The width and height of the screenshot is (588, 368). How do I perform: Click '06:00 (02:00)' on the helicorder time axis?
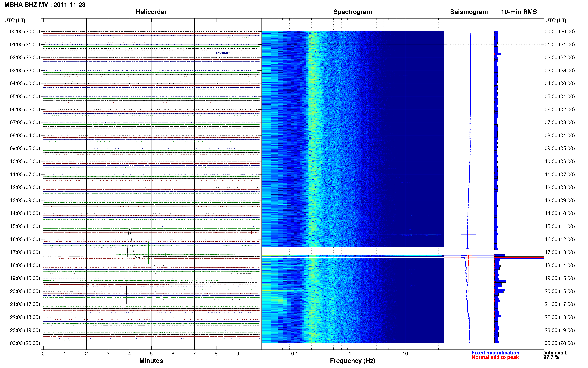(x=25, y=110)
